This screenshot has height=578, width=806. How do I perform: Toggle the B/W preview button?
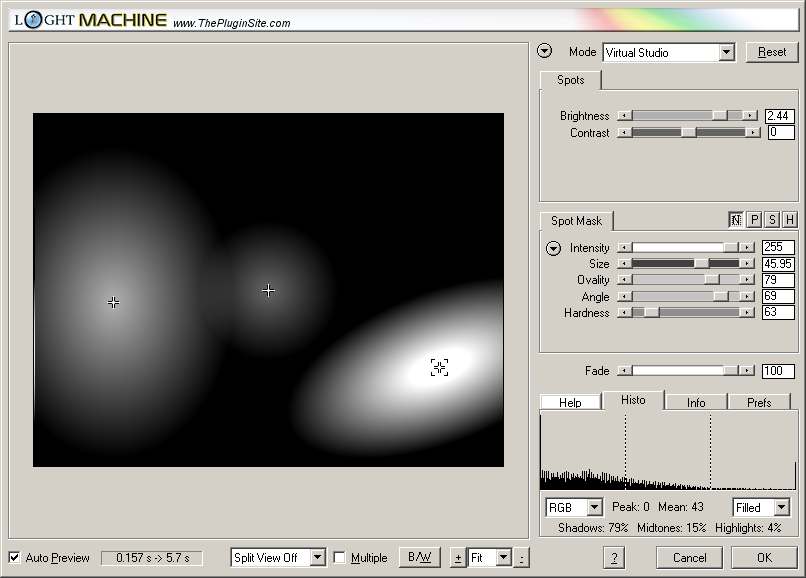pos(419,557)
